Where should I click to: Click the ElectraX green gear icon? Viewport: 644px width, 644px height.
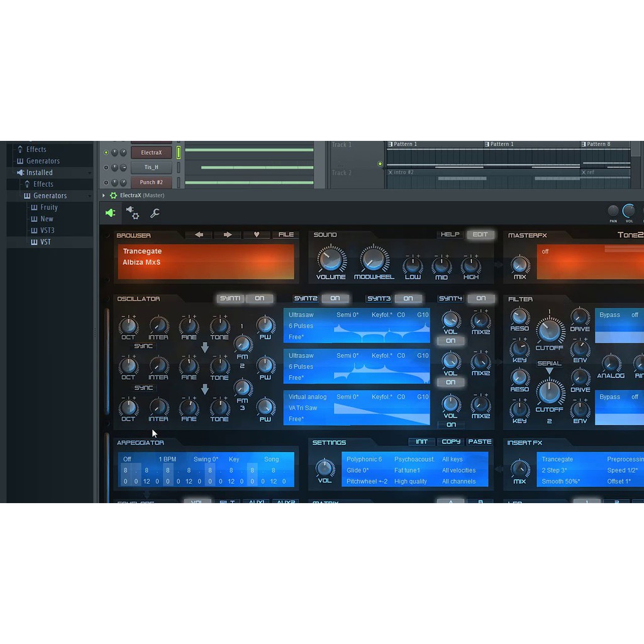(x=114, y=196)
